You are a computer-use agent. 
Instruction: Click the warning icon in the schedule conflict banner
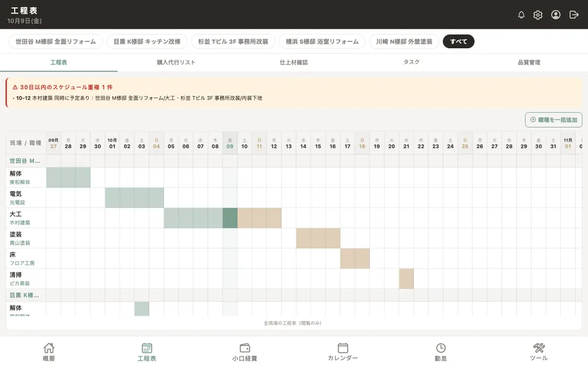click(x=15, y=87)
